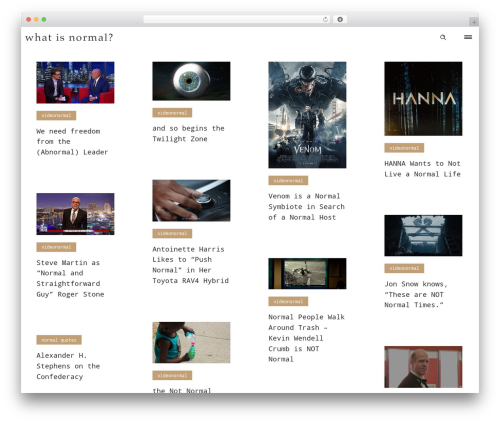Open the Antoinette Harris Toyota RAV4 post
The height and width of the screenshot is (423, 500).
pos(191,265)
